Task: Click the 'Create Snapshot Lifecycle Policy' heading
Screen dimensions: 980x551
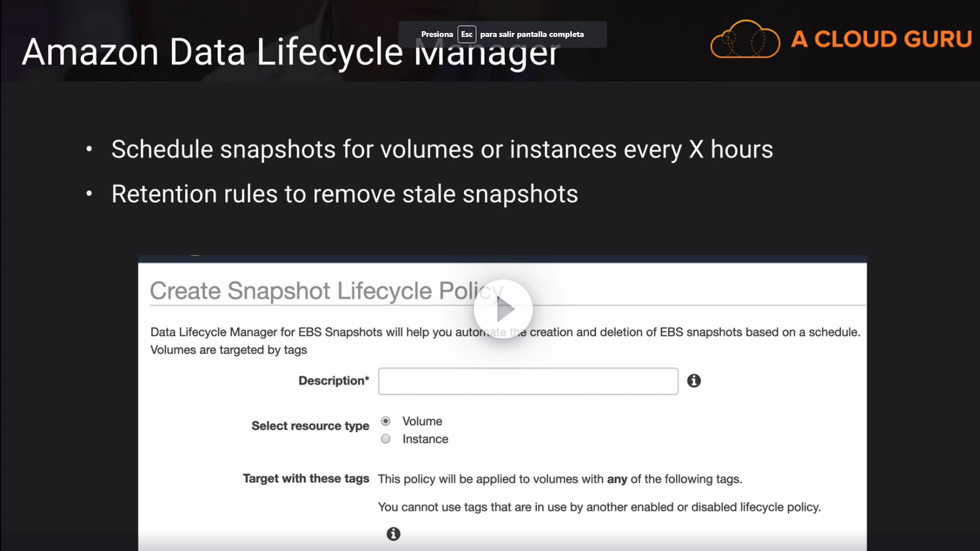Action: click(326, 291)
